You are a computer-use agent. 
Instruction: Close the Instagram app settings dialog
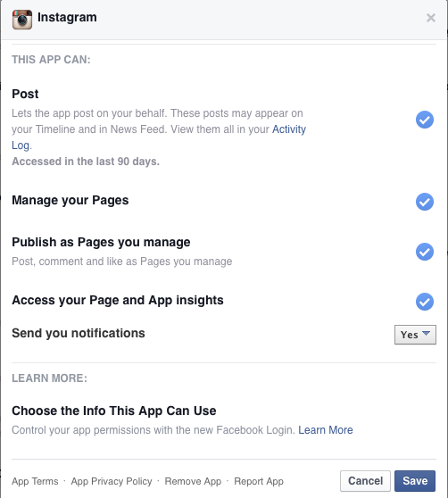click(431, 18)
